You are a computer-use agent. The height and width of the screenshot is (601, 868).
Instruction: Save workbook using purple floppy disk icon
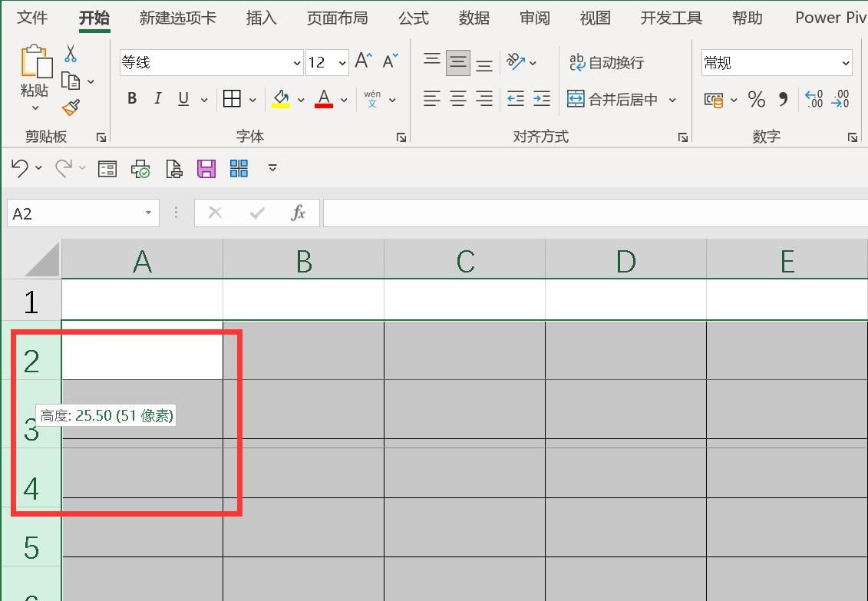206,168
